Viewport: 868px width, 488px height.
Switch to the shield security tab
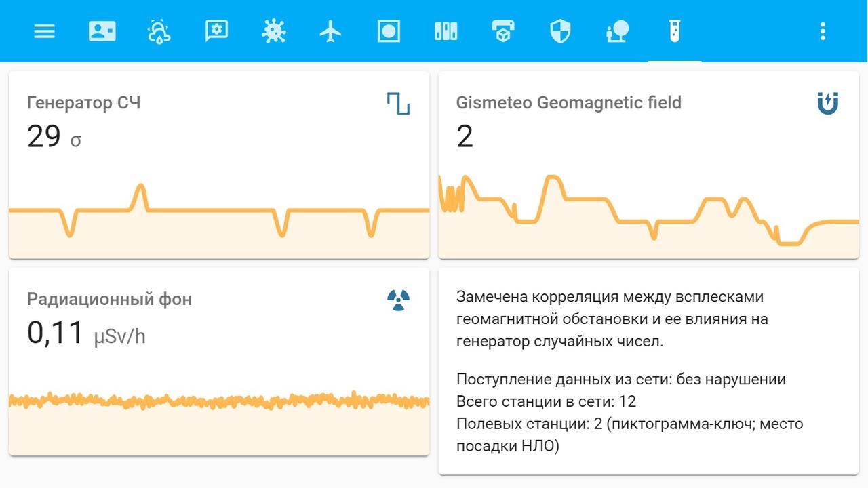[560, 31]
